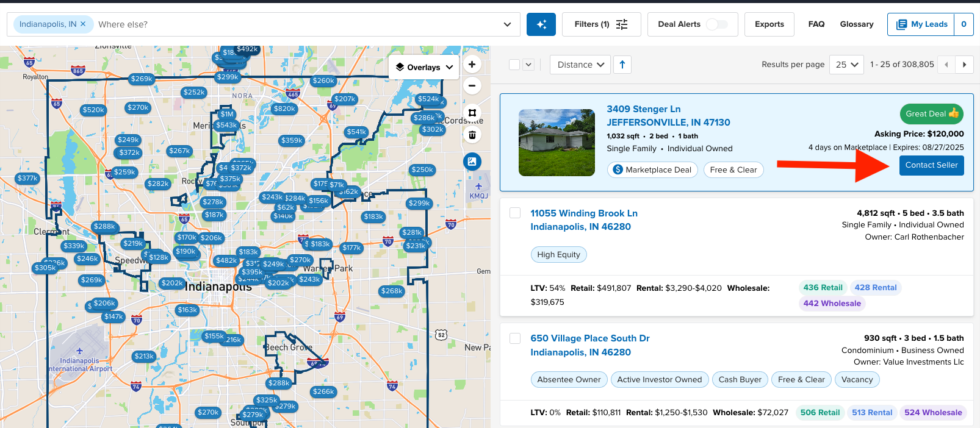
Task: Toggle sort direction with the up arrow
Action: click(x=622, y=65)
